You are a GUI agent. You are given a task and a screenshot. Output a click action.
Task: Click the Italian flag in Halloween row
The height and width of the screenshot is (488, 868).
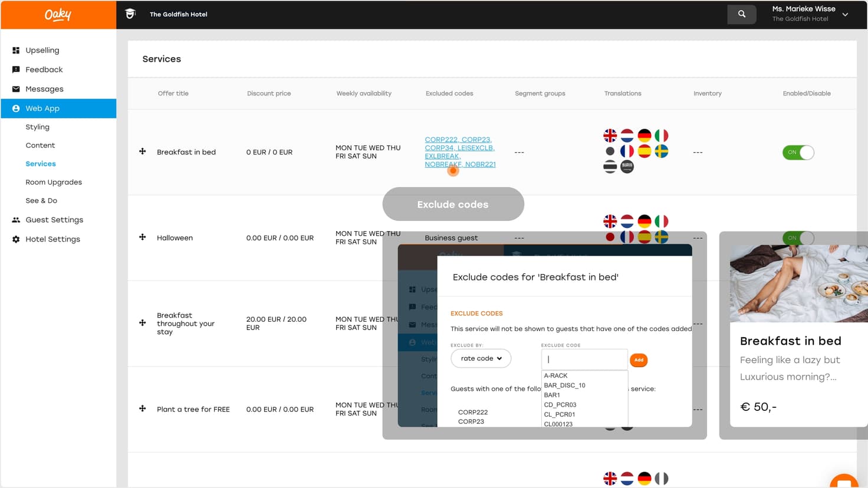click(x=662, y=221)
